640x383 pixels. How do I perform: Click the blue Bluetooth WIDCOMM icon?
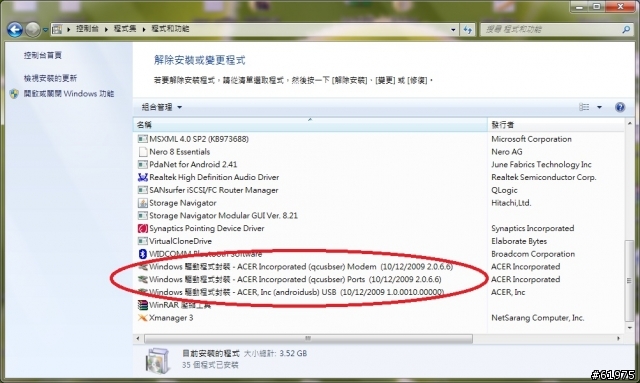pos(142,254)
